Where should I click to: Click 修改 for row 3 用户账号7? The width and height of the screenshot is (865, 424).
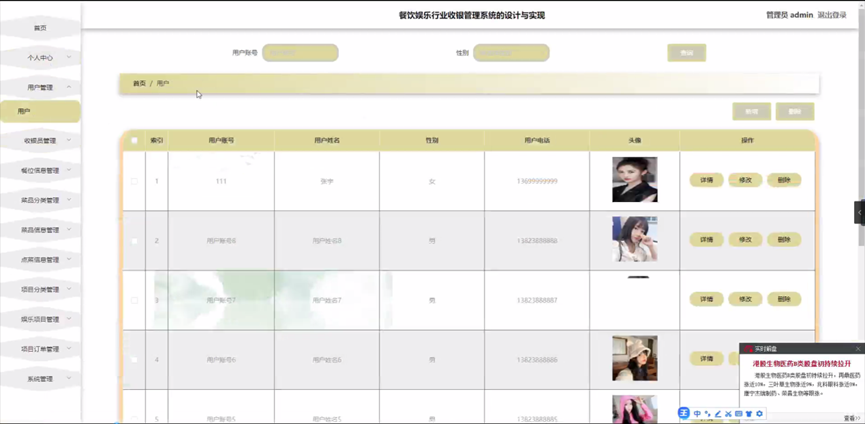tap(745, 299)
